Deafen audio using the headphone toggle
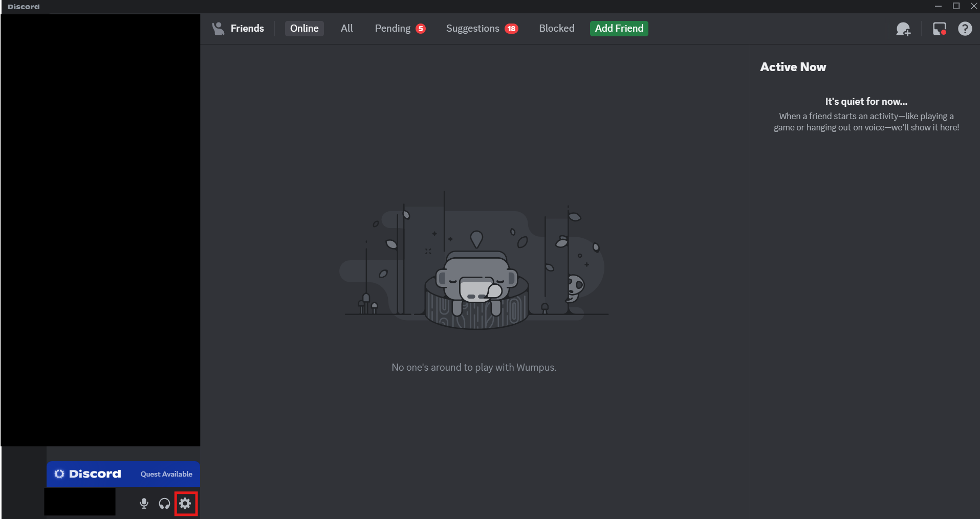The height and width of the screenshot is (519, 980). click(x=164, y=504)
